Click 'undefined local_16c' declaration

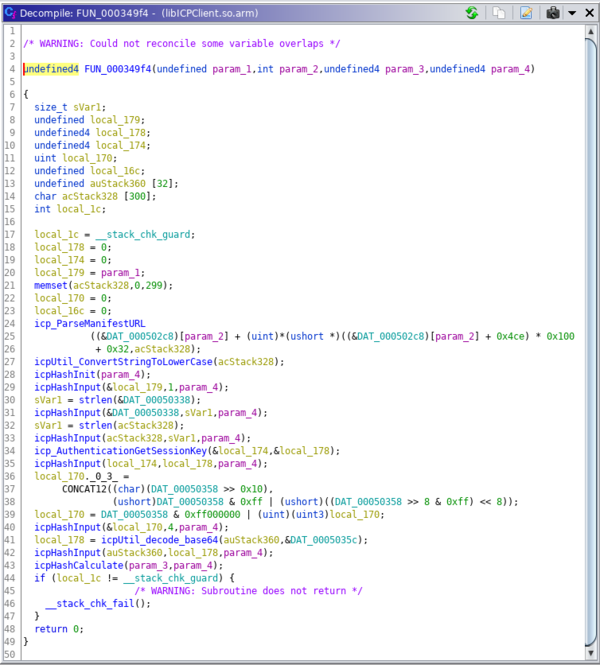tap(89, 171)
